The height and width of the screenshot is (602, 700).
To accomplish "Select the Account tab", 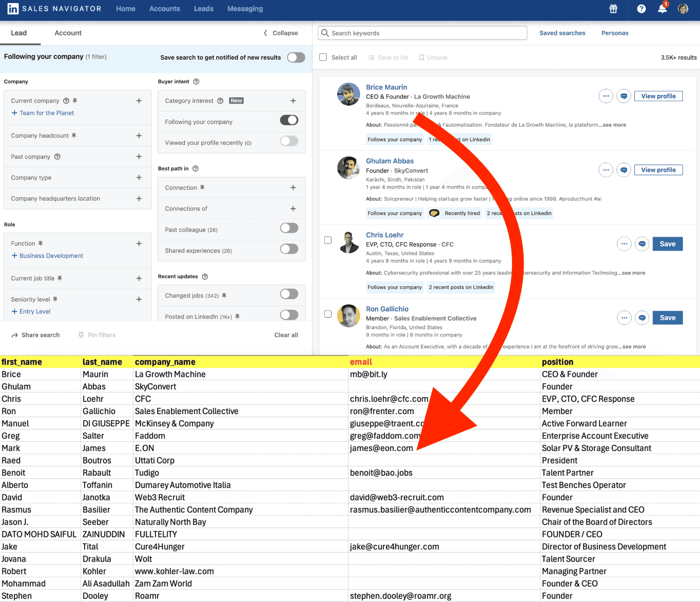I will pos(67,33).
